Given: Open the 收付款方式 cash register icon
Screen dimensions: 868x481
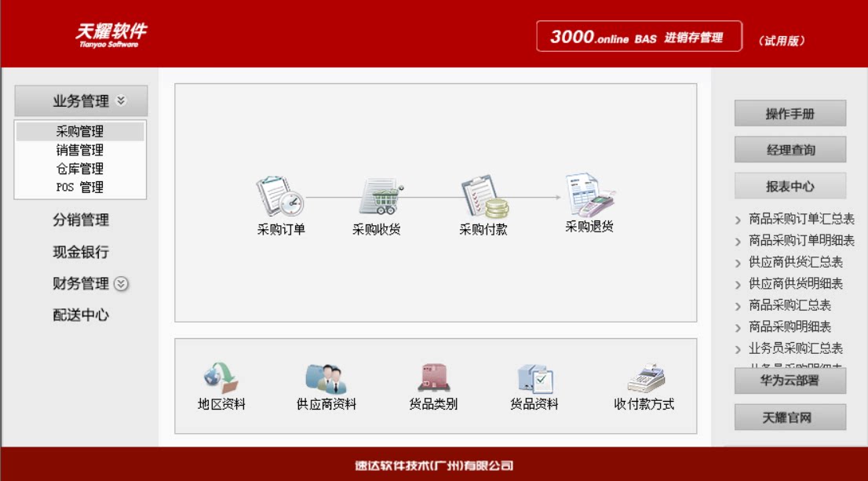Looking at the screenshot, I should click(645, 378).
